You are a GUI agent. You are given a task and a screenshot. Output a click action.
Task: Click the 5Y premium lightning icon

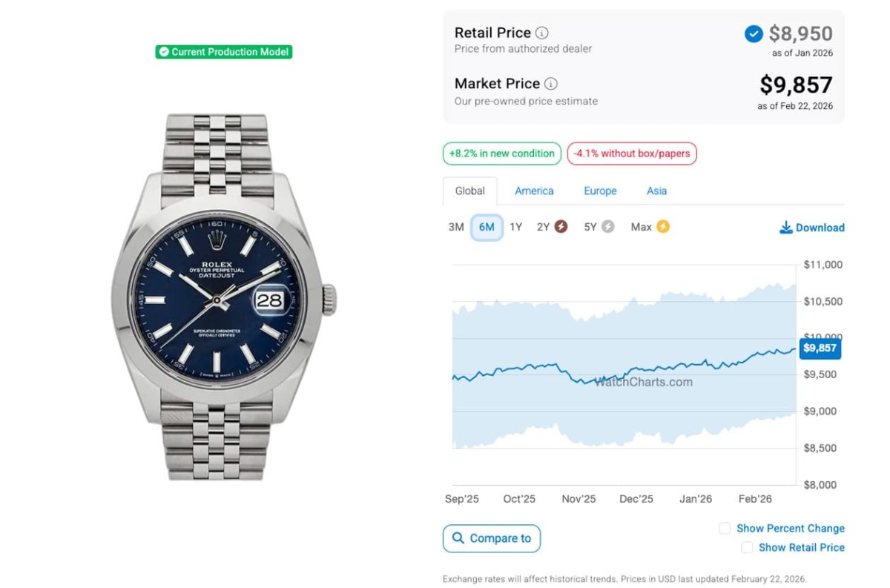tap(608, 227)
